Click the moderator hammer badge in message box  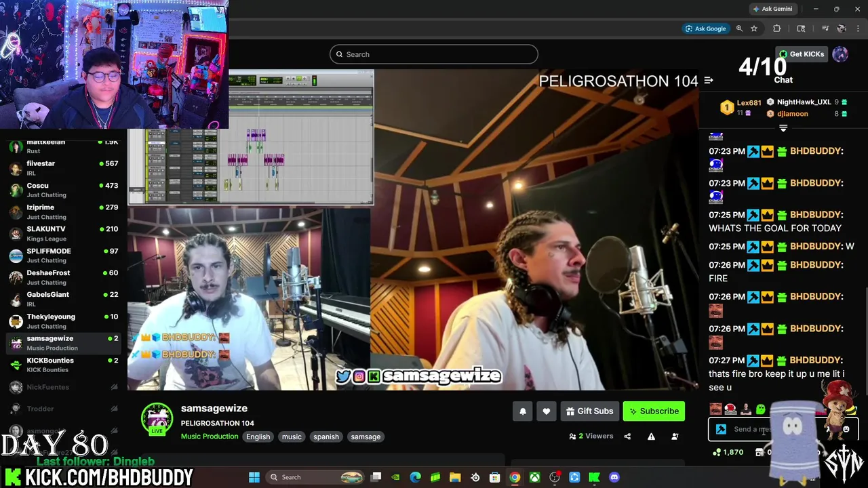[x=721, y=429]
